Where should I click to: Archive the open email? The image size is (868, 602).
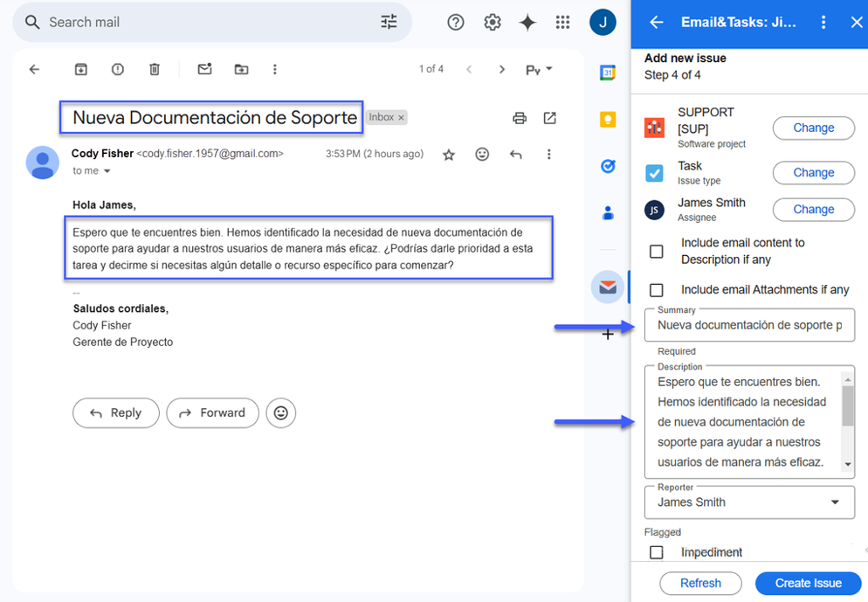coord(80,70)
